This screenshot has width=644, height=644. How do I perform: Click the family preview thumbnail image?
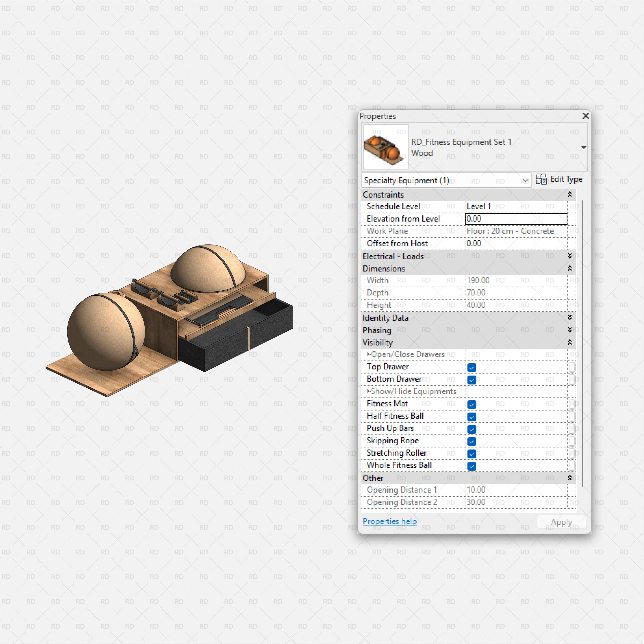[385, 147]
